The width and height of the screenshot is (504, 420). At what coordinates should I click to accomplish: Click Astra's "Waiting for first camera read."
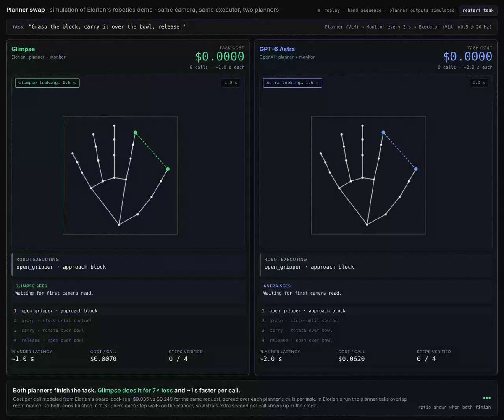(x=302, y=293)
